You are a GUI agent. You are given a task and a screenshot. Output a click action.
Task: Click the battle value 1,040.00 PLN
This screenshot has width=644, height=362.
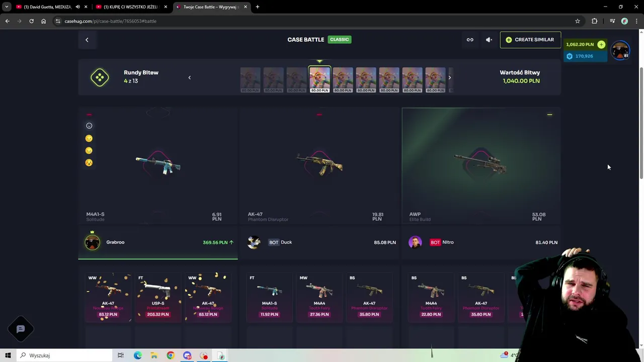521,81
